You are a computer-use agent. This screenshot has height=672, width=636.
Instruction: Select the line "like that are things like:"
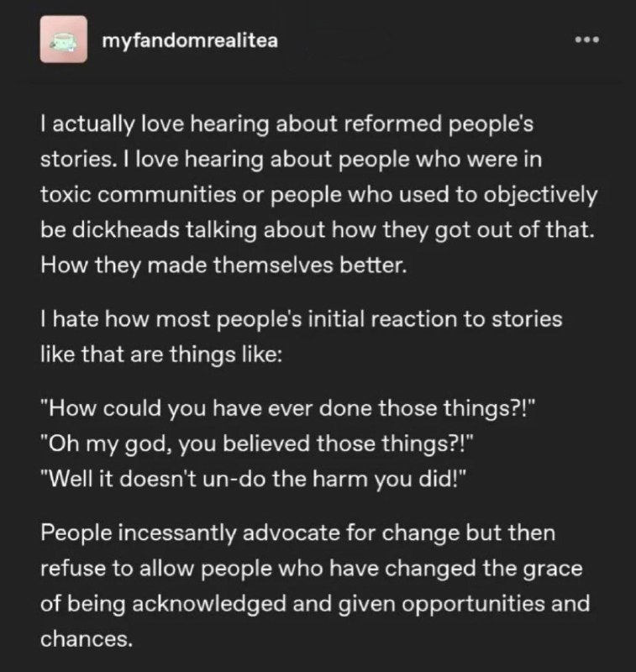161,354
